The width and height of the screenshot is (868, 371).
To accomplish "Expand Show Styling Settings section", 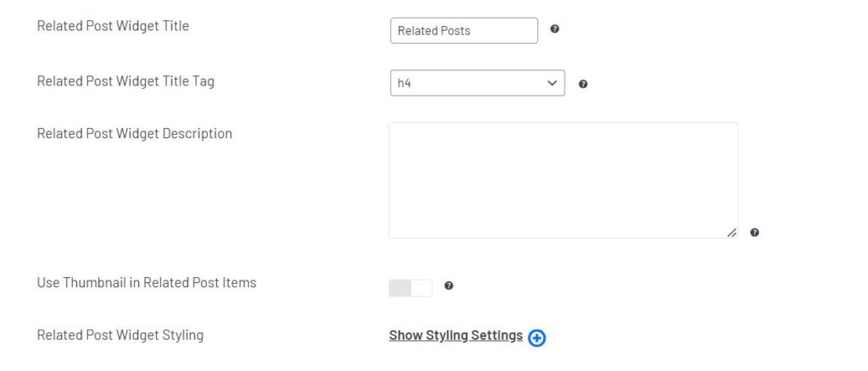I will [x=455, y=335].
